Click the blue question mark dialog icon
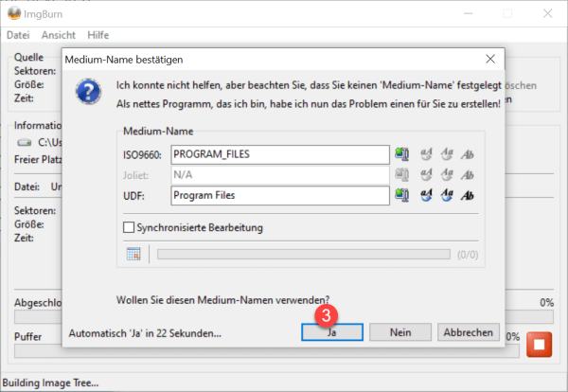Screen dimensions: 568x392 click(88, 91)
